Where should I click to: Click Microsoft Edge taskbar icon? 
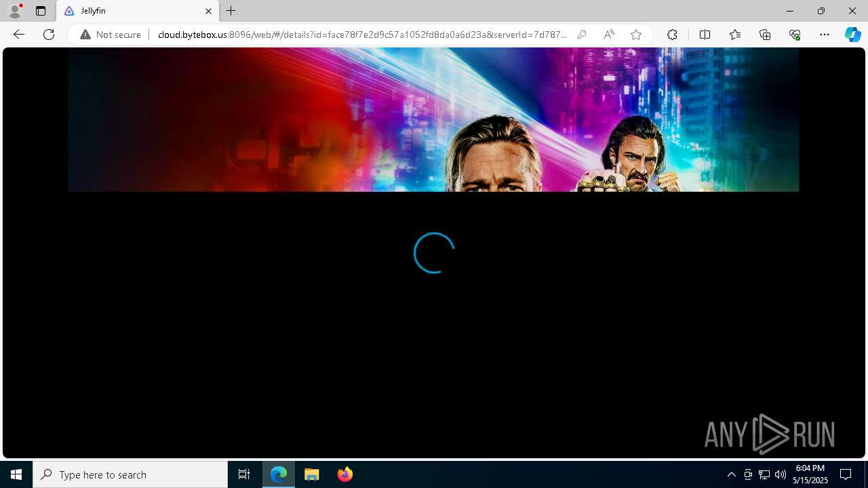(279, 474)
